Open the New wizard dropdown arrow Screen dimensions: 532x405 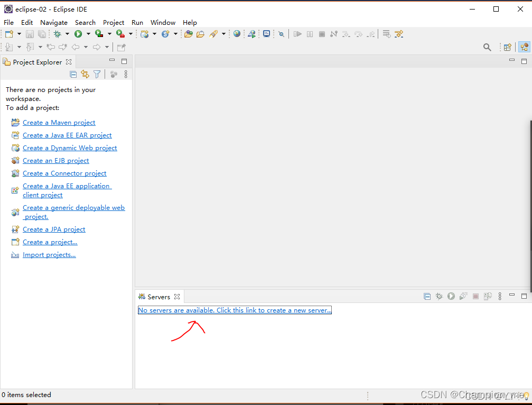19,34
